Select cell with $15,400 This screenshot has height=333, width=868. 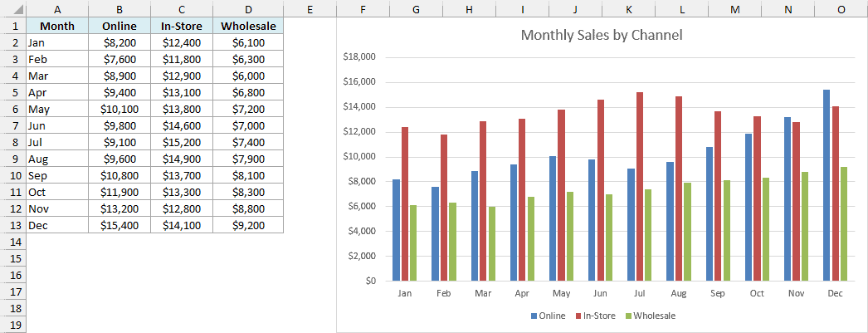119,226
